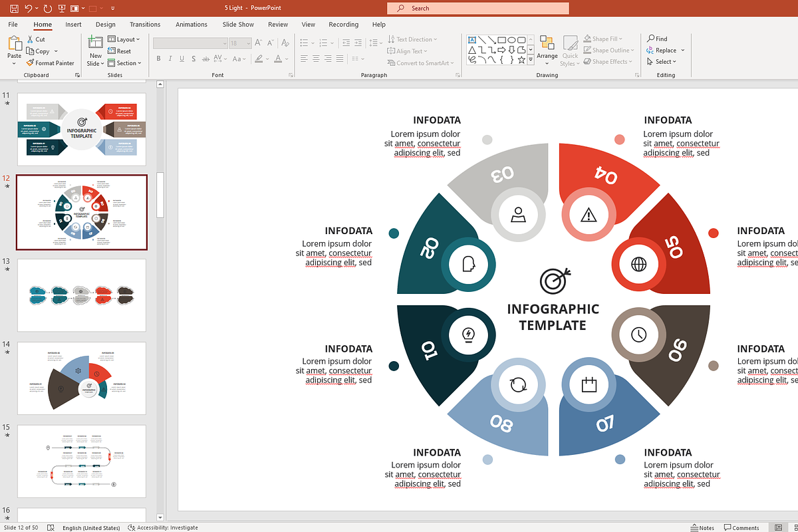This screenshot has height=532, width=798.
Task: Select the text box shape in gallery
Action: coord(471,39)
